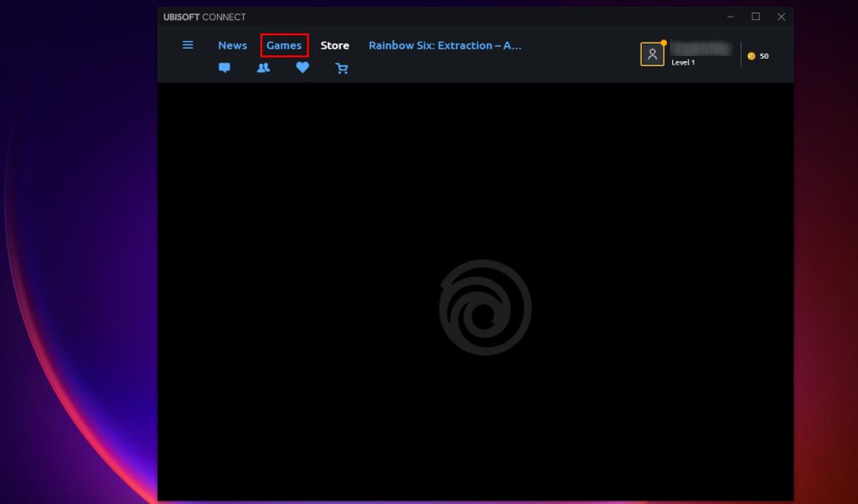Open the shopping cart icon
The image size is (858, 504).
(342, 68)
